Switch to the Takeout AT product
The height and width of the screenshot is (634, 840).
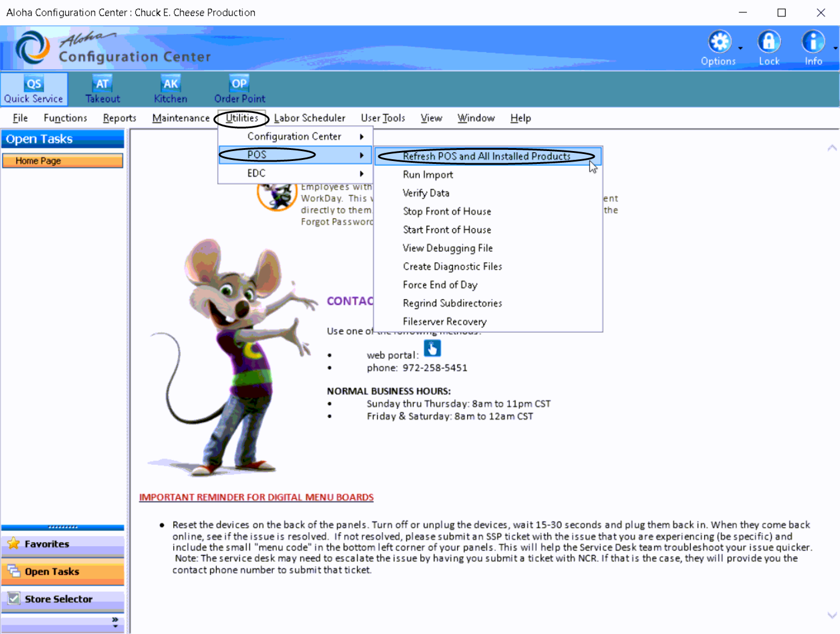(102, 89)
